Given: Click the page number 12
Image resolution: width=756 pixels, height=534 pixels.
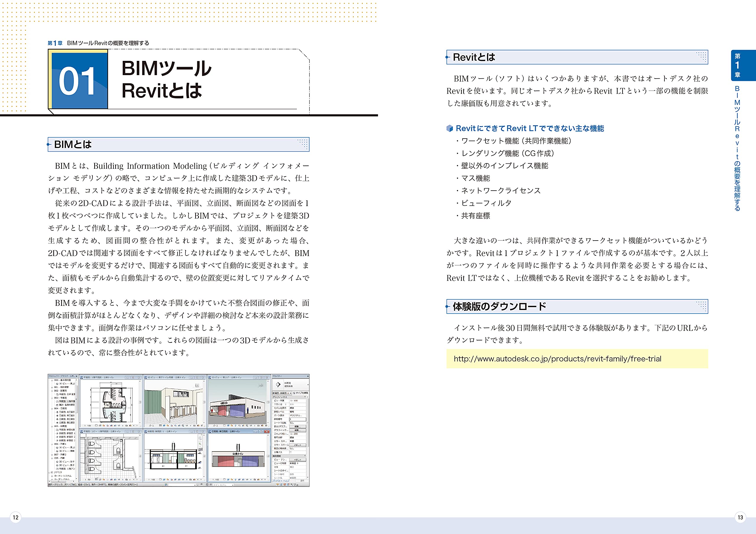Looking at the screenshot, I should click(x=15, y=517).
